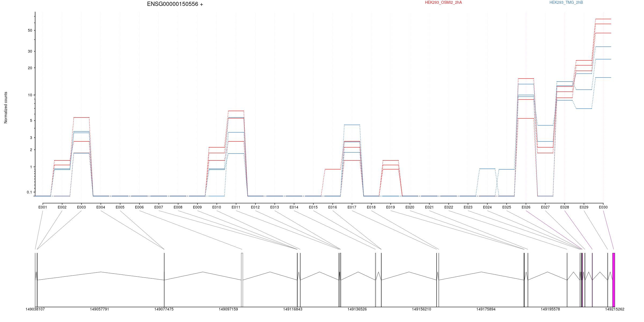Click y-axis tick value 0.1

coord(29,192)
